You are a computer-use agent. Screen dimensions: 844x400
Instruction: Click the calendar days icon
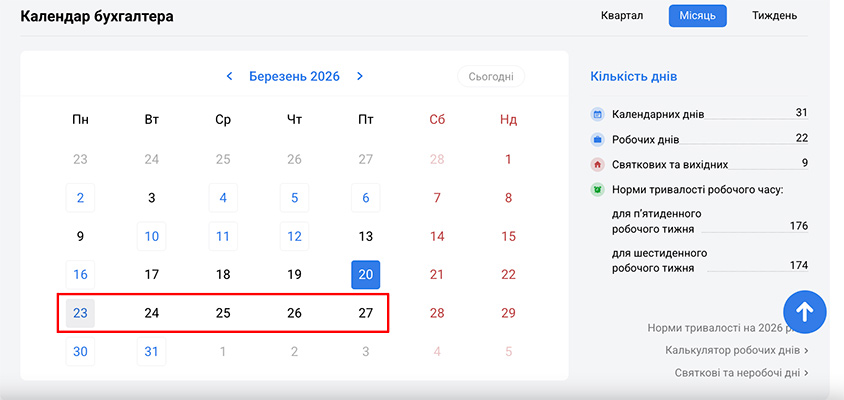pyautogui.click(x=597, y=114)
